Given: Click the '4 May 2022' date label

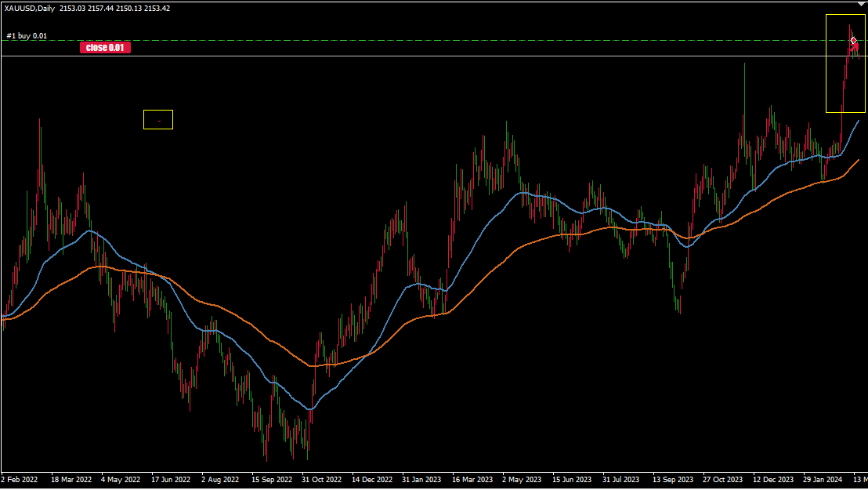Looking at the screenshot, I should (121, 480).
